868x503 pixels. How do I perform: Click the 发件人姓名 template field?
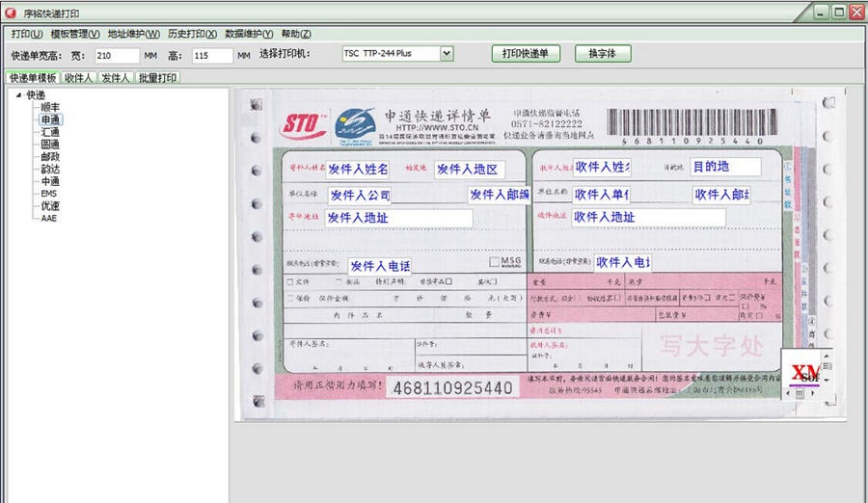[x=358, y=170]
